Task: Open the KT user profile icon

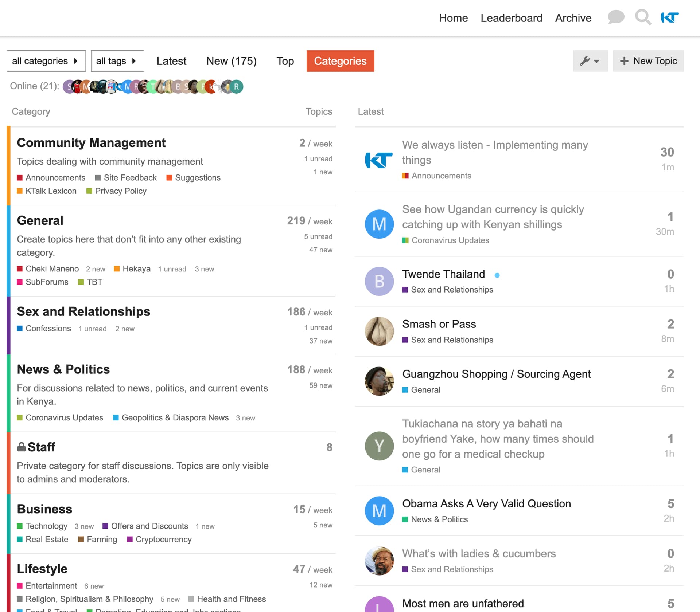Action: click(x=670, y=17)
